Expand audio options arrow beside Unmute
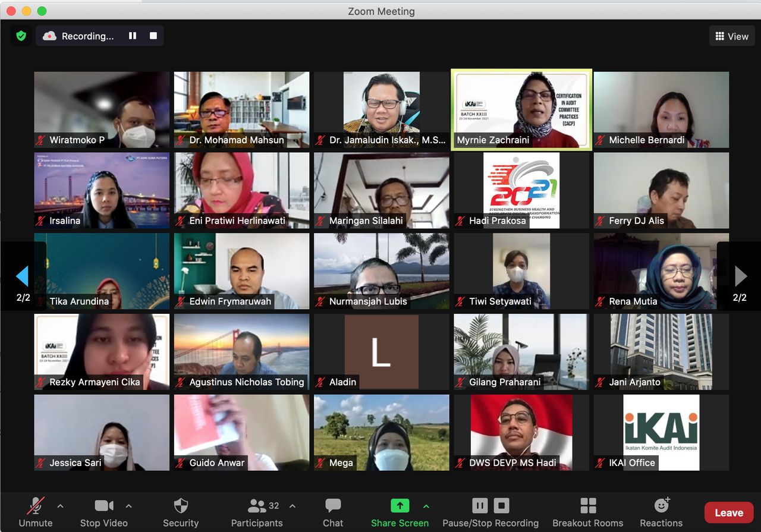The image size is (761, 532). click(60, 506)
